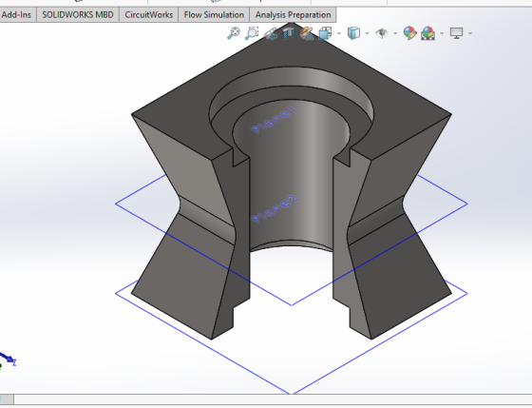
Task: Toggle the Section View tool
Action: click(289, 33)
